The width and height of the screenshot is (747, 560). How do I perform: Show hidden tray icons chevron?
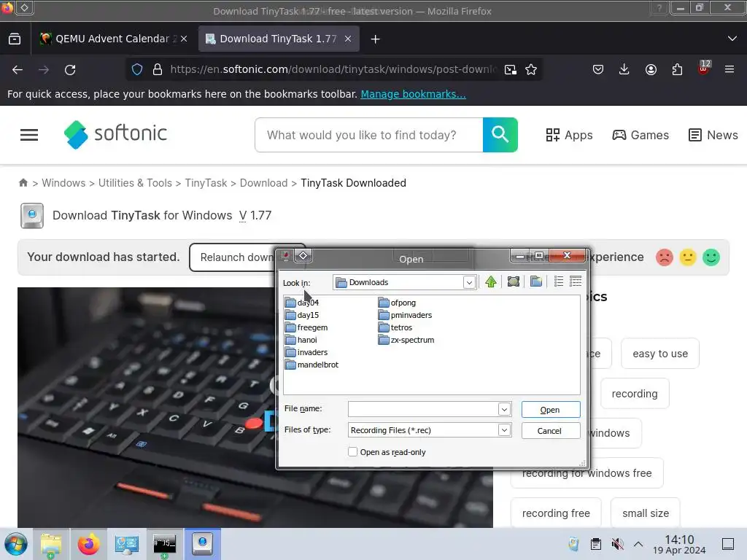(x=638, y=544)
